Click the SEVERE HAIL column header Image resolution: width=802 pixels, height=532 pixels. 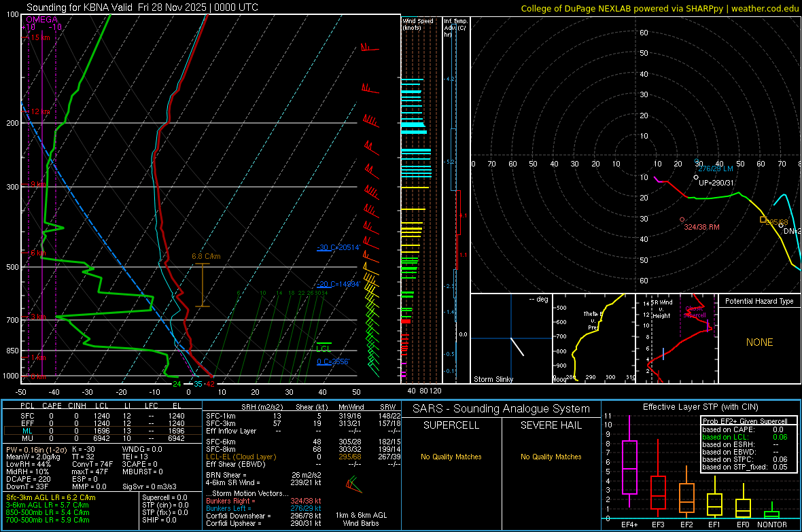tap(551, 425)
